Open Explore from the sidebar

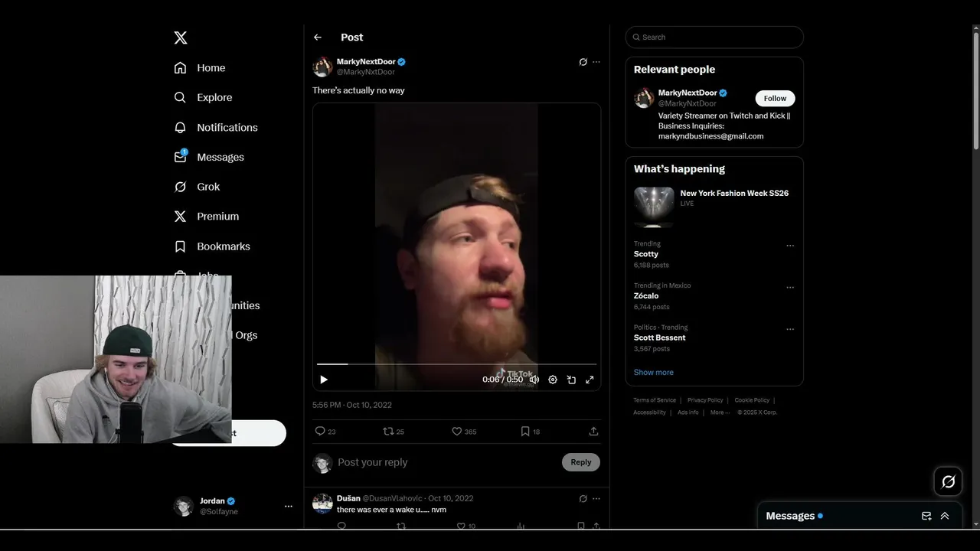[x=203, y=97]
